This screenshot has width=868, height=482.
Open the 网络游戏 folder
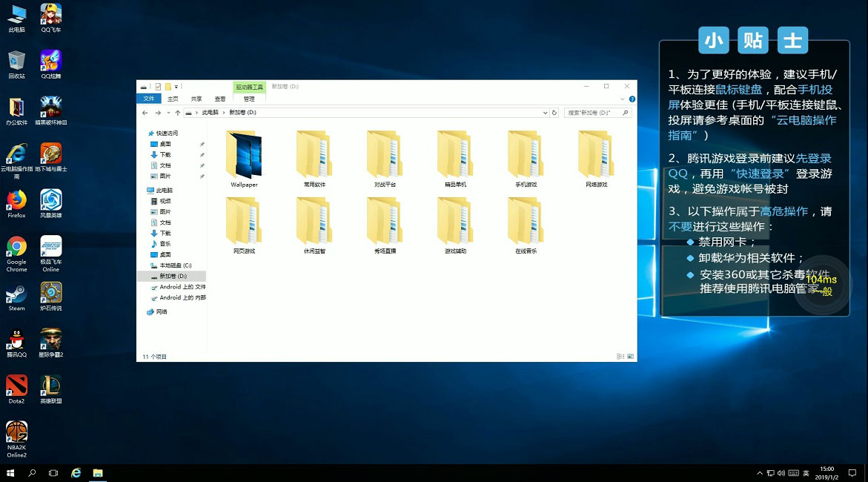[596, 155]
